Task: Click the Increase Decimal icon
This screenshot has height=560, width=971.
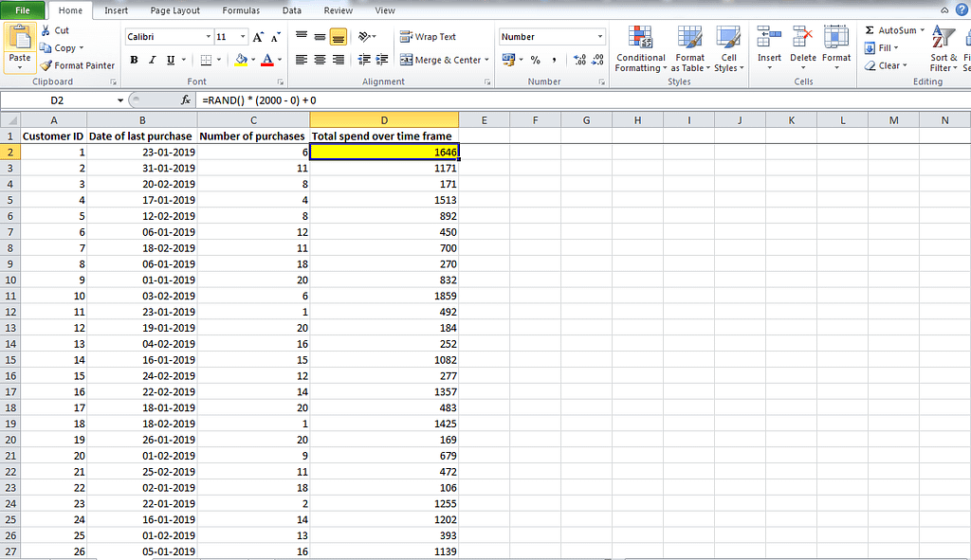Action: (x=579, y=60)
